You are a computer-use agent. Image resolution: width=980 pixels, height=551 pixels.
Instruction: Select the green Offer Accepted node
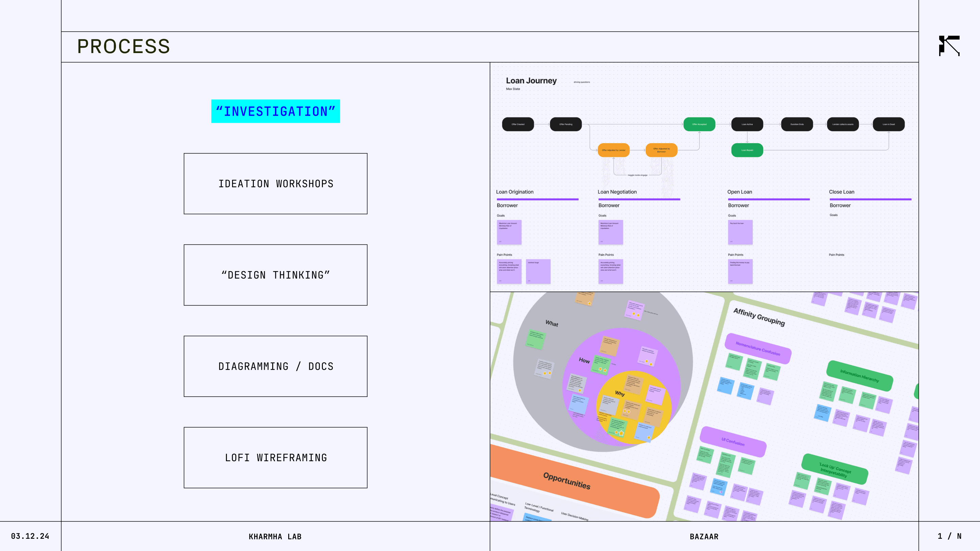tap(699, 124)
